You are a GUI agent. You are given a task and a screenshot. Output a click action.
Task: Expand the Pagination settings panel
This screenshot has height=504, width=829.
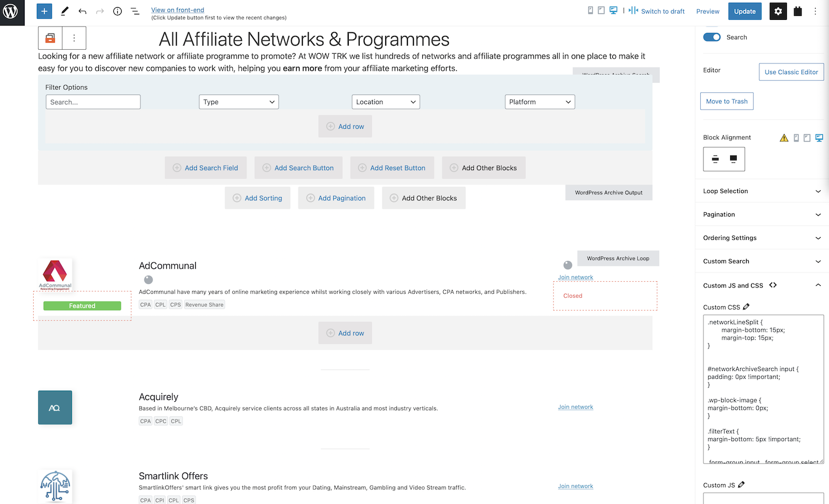(x=762, y=214)
